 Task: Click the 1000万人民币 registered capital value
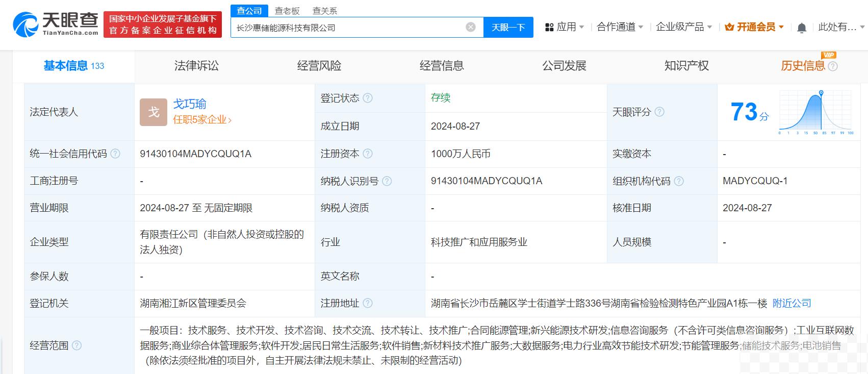pos(461,154)
